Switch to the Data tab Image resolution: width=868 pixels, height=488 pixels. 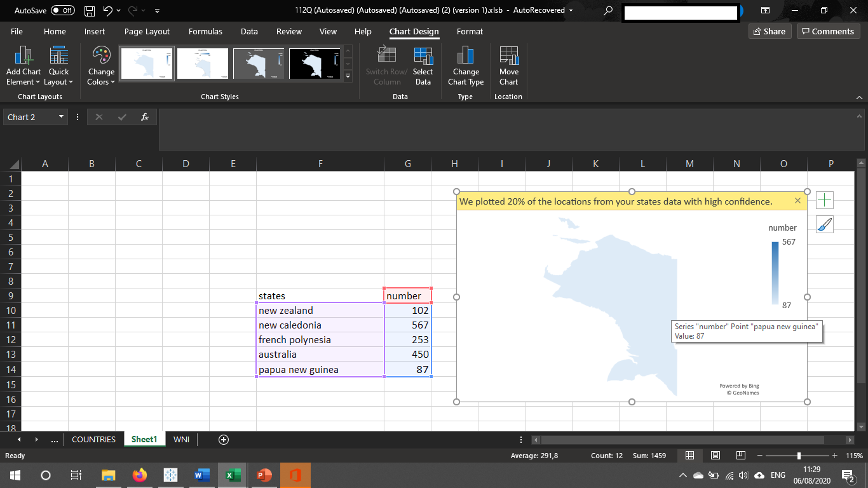(x=249, y=31)
